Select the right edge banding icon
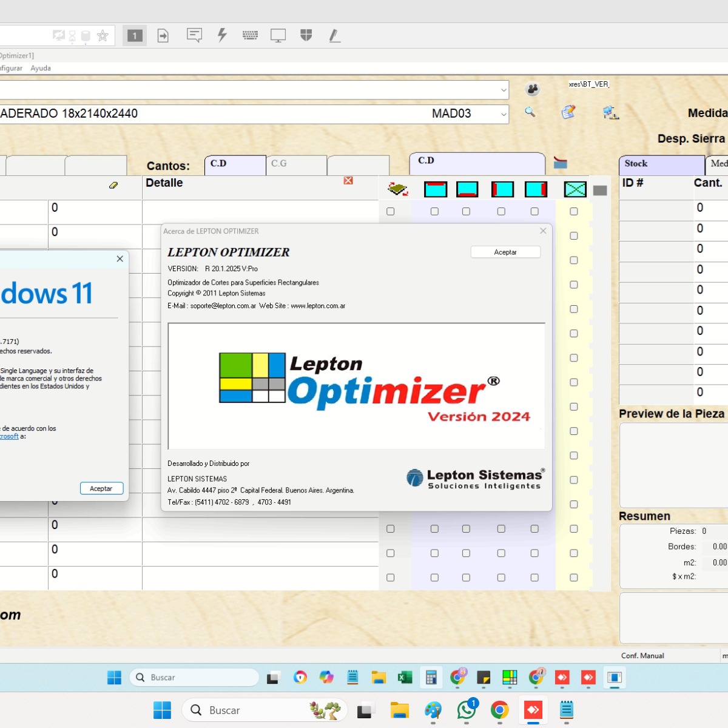Viewport: 728px width, 728px height. click(x=536, y=189)
